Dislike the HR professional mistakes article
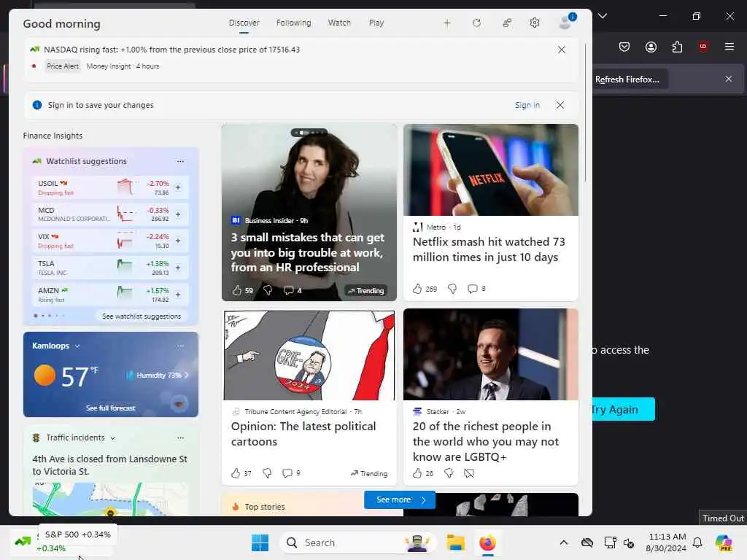The width and height of the screenshot is (747, 560). tap(268, 290)
